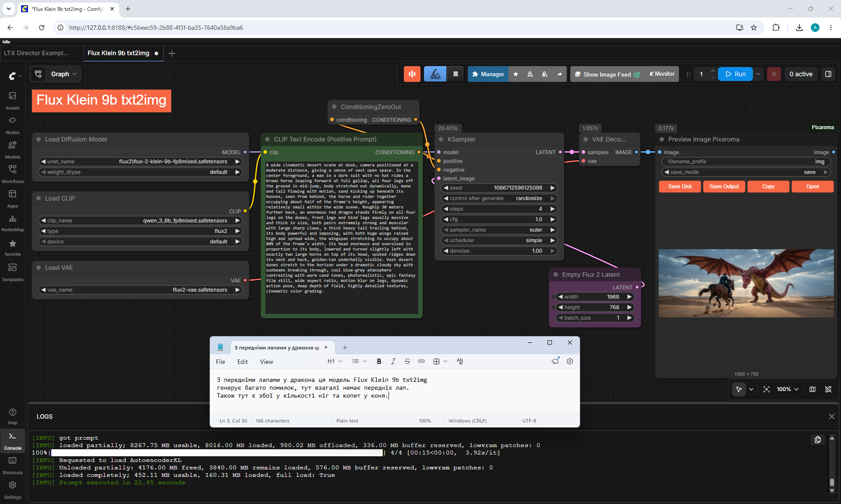Click the bookmark icon in top toolbar
841x504 pixels.
(x=456, y=74)
